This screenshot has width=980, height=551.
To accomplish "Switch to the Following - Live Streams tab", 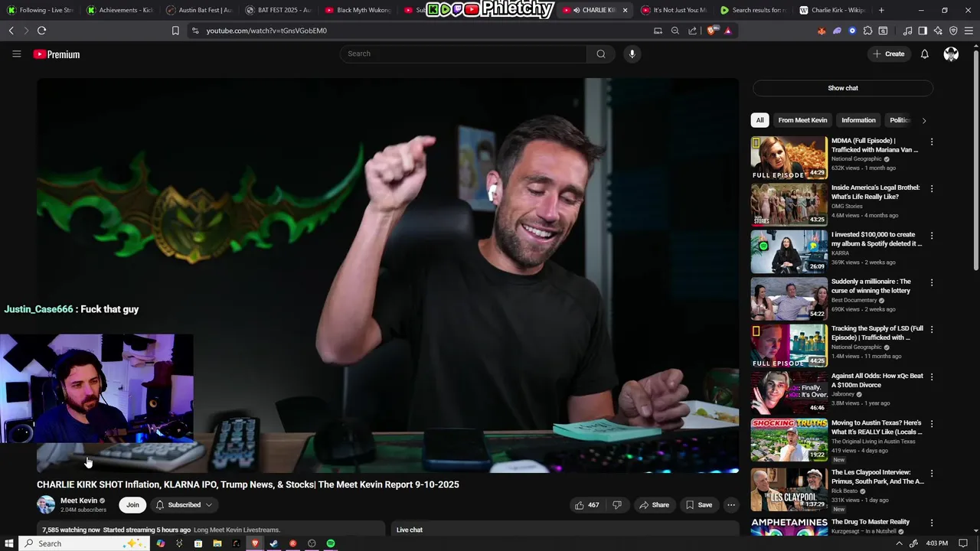I will click(40, 10).
